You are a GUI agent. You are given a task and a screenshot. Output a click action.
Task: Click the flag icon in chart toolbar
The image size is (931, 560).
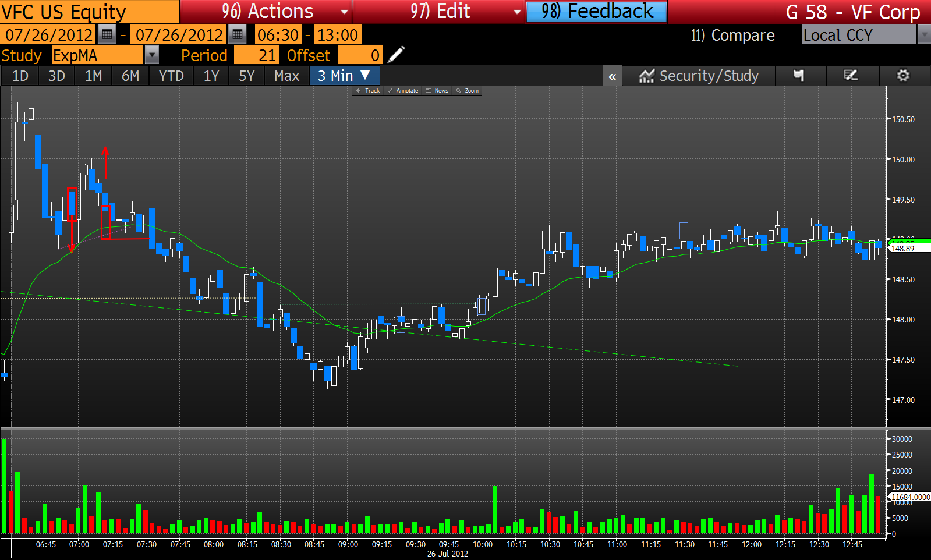click(x=799, y=76)
